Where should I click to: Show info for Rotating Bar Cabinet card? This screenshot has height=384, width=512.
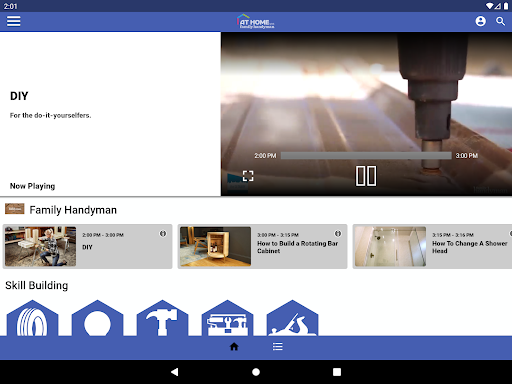pos(338,234)
